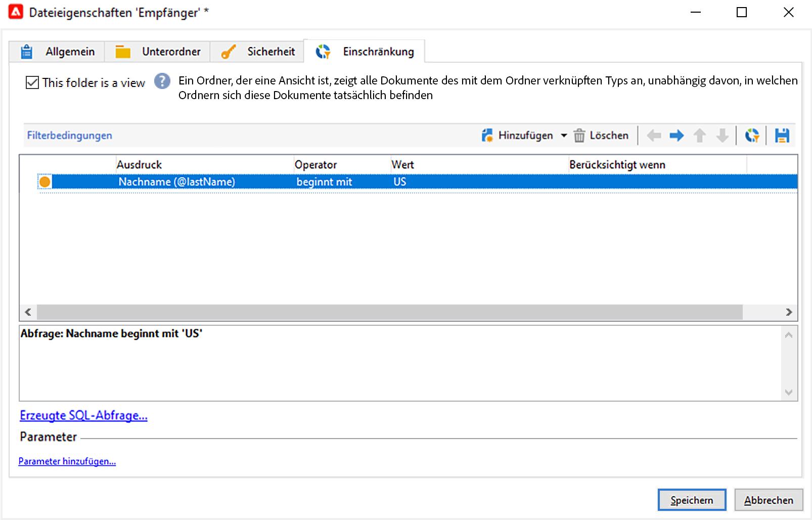Move condition down with down arrow icon
The width and height of the screenshot is (812, 520).
pyautogui.click(x=723, y=136)
